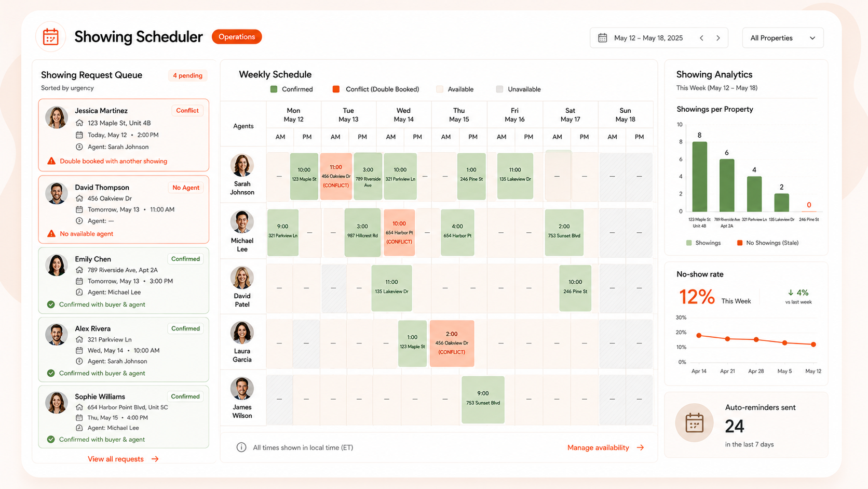The height and width of the screenshot is (489, 868).
Task: Click Jessica Martinez's profile photo in the queue
Action: (x=57, y=117)
